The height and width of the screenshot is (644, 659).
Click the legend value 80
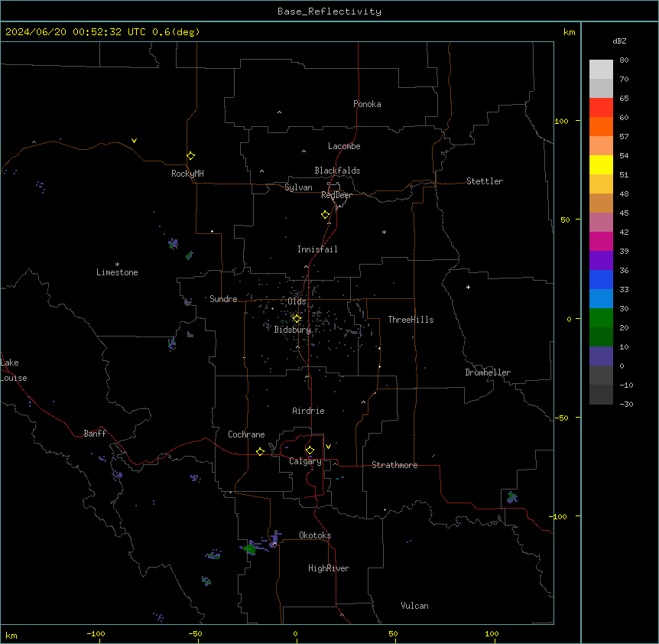coord(624,60)
